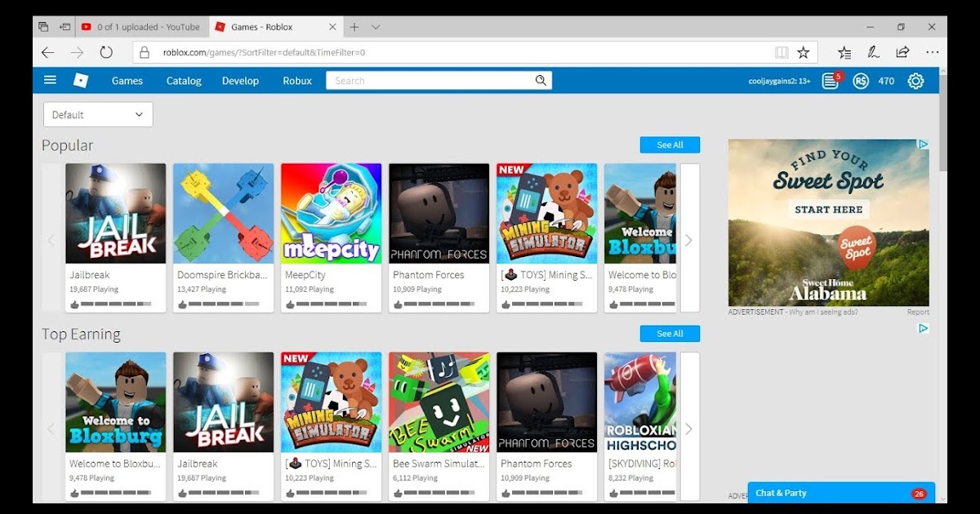Click Doomspire Brickba... game title

pos(222,275)
